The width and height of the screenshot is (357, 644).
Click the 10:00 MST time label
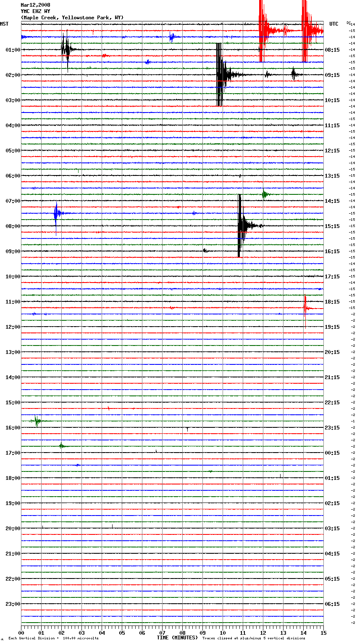pyautogui.click(x=13, y=277)
